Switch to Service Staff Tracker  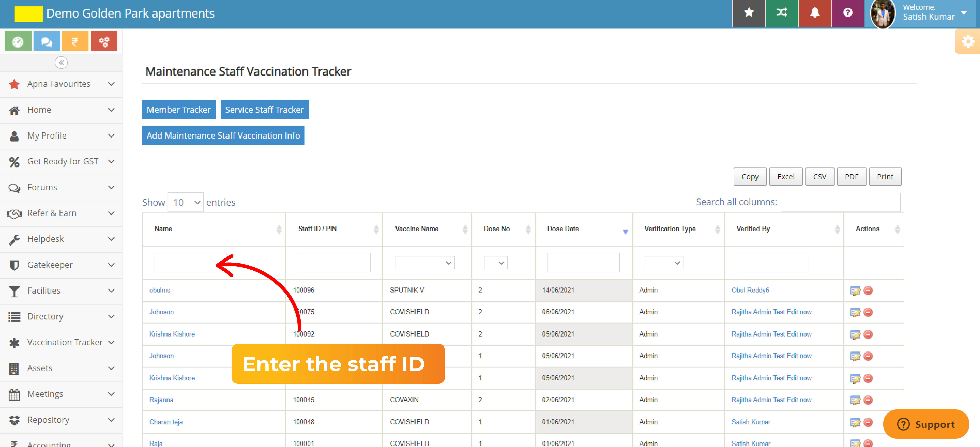point(264,110)
